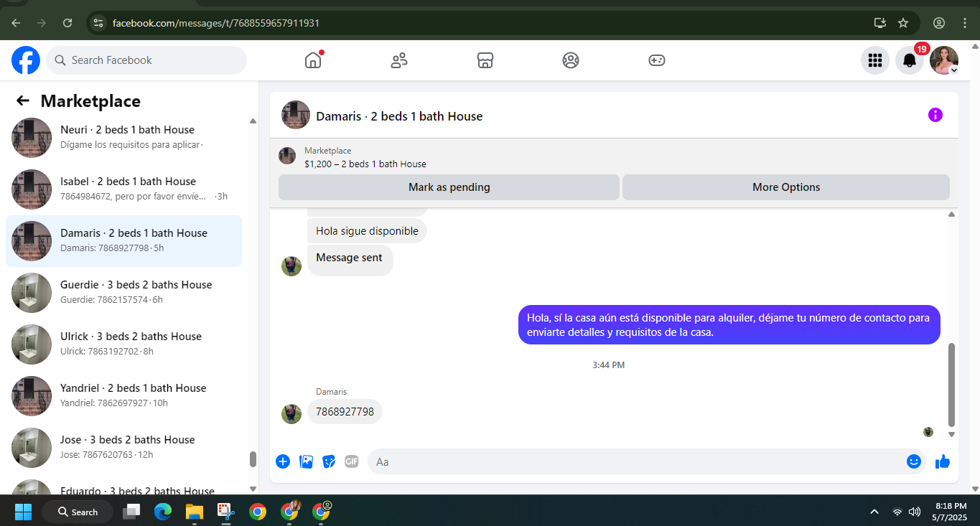The width and height of the screenshot is (980, 526).
Task: Open the Groups icon in top navigation
Action: tap(571, 60)
